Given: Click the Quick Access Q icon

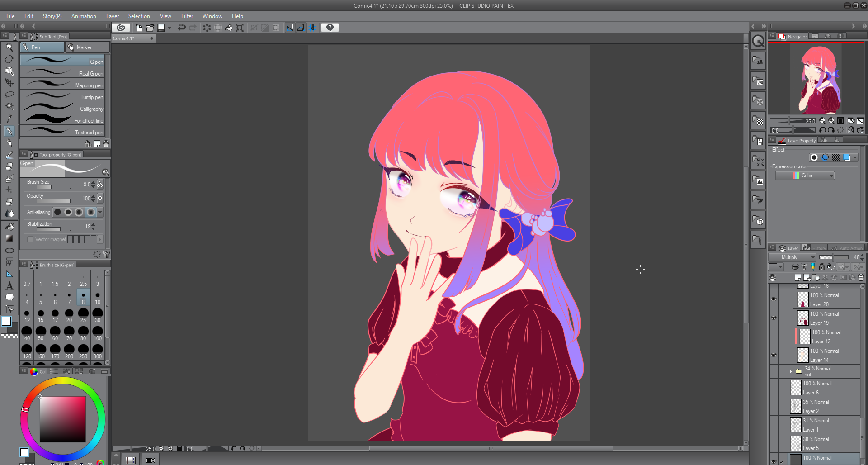Looking at the screenshot, I should 758,42.
